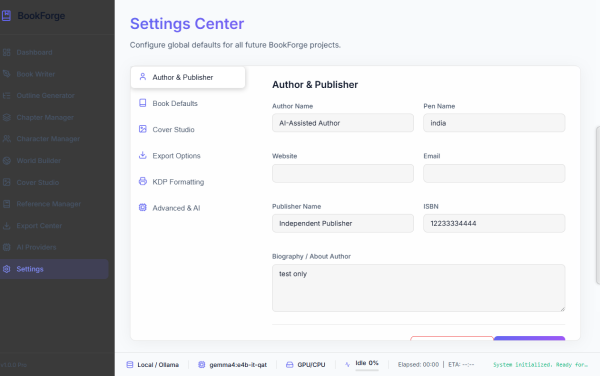Click the Author & Publisher person icon
Viewport: 600px width, 376px height.
click(x=143, y=77)
